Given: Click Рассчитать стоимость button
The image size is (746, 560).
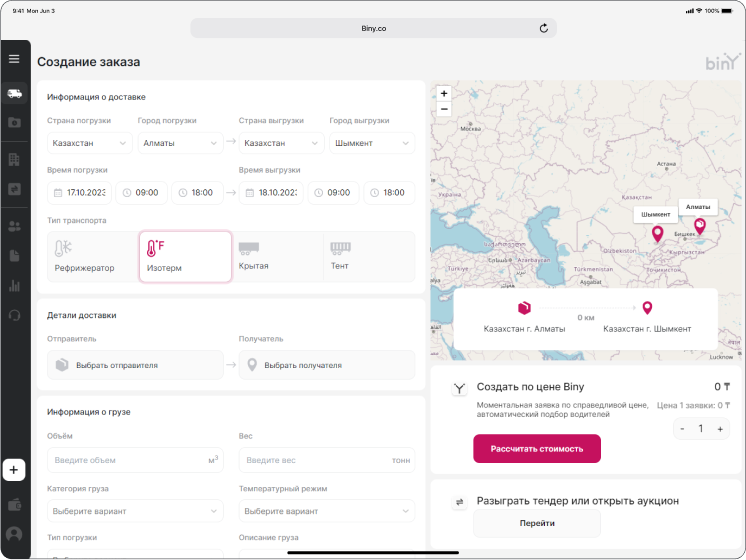Looking at the screenshot, I should pos(537,449).
